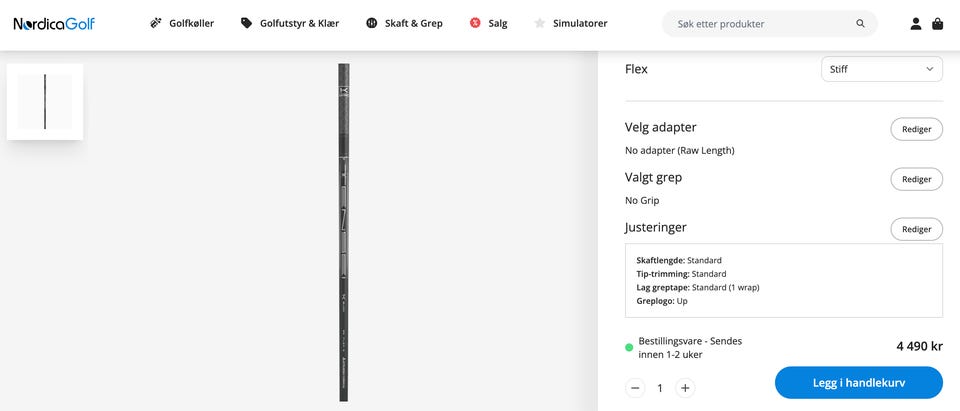Click the golf clubs icon beside Golfkøller

[x=156, y=23]
